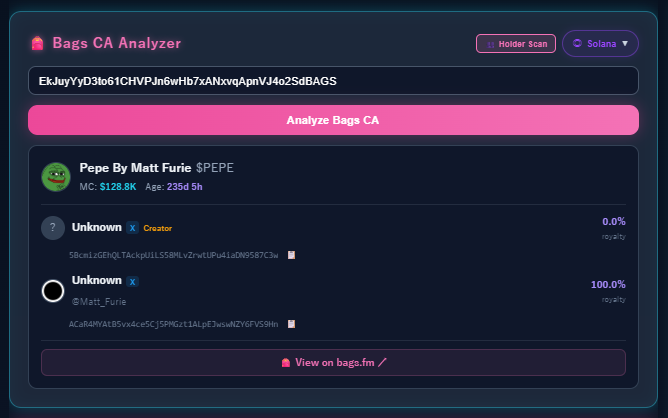Click the 235d 5h age value
668x418 pixels.
(184, 187)
